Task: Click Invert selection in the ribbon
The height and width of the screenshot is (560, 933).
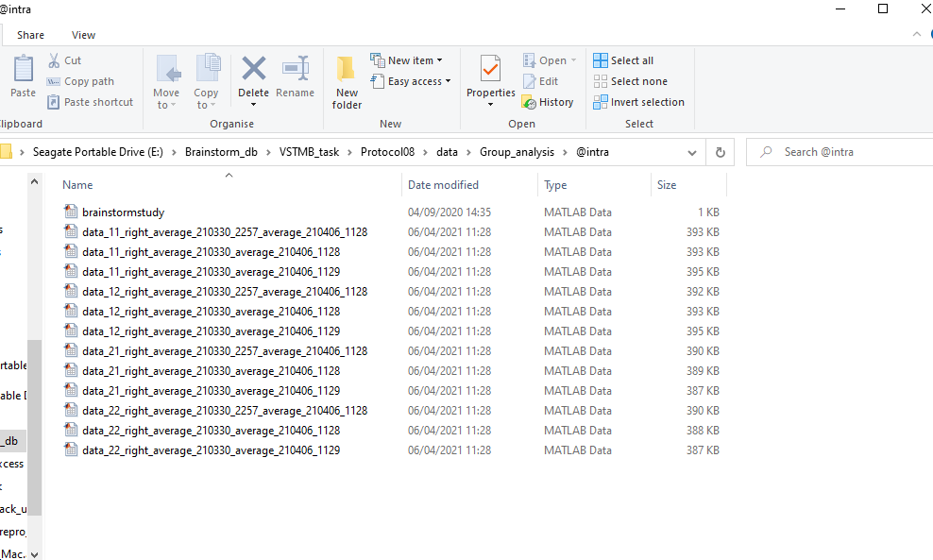Action: pos(638,102)
